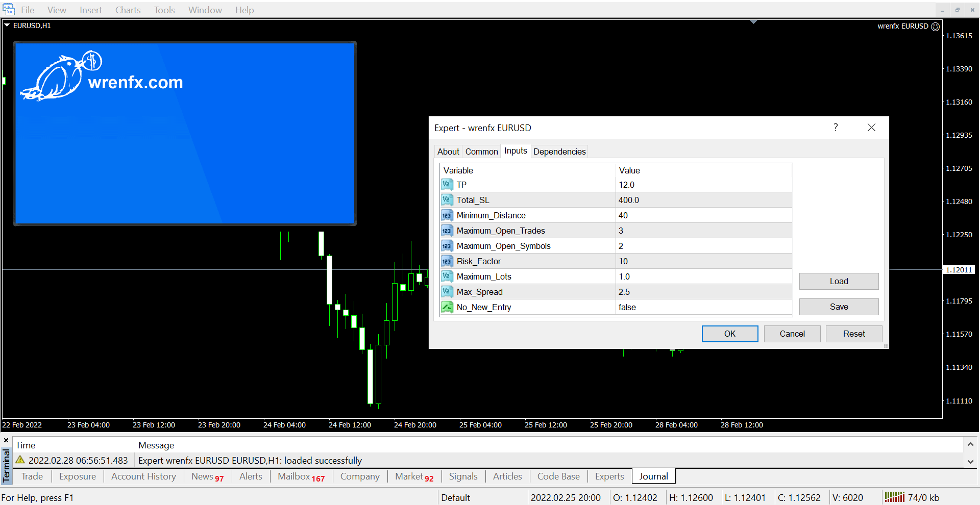Close the Terminal panel with X
This screenshot has height=505, width=980.
(6, 440)
